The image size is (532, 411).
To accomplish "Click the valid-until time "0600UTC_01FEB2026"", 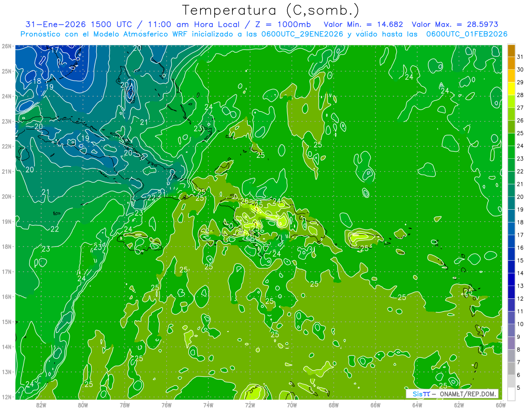I will tap(467, 34).
